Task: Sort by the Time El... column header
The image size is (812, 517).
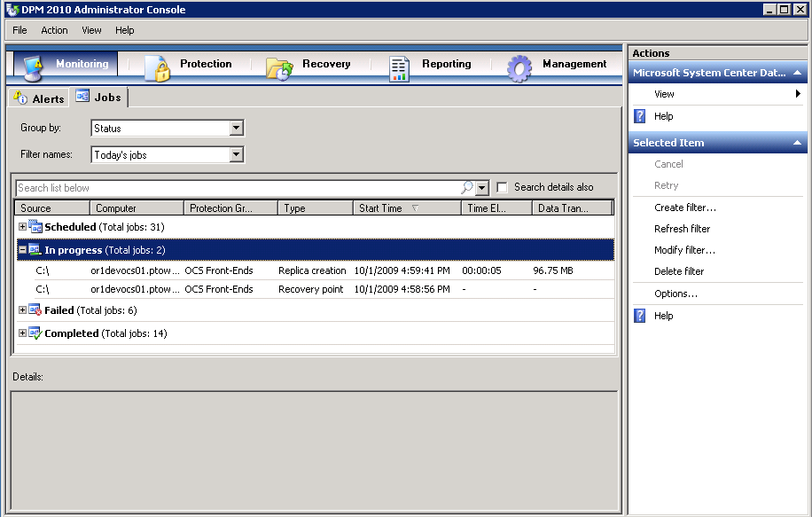Action: click(496, 208)
